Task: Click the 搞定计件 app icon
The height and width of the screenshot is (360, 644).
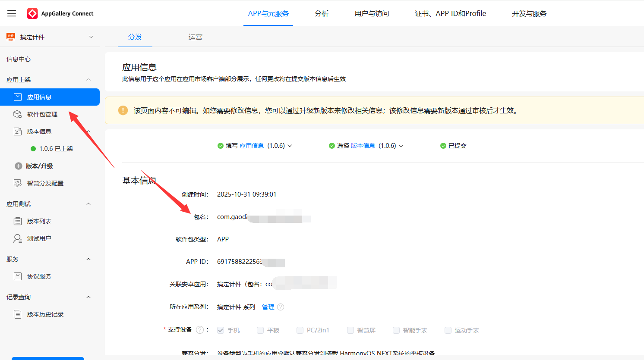Action: [x=11, y=37]
